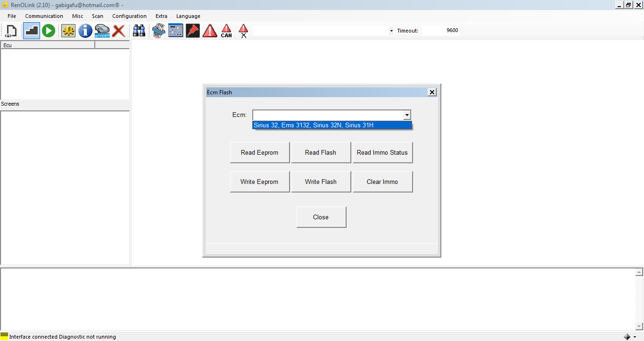Click the Close button in Ecm Flash

[x=321, y=217]
